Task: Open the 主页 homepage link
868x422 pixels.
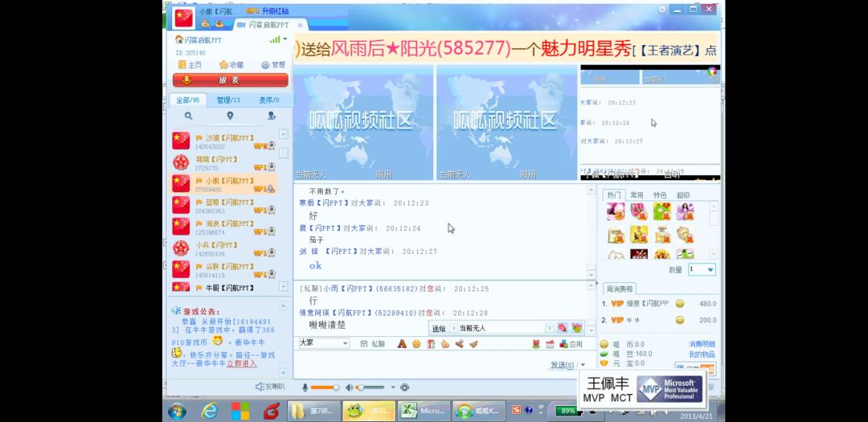Action: click(190, 65)
